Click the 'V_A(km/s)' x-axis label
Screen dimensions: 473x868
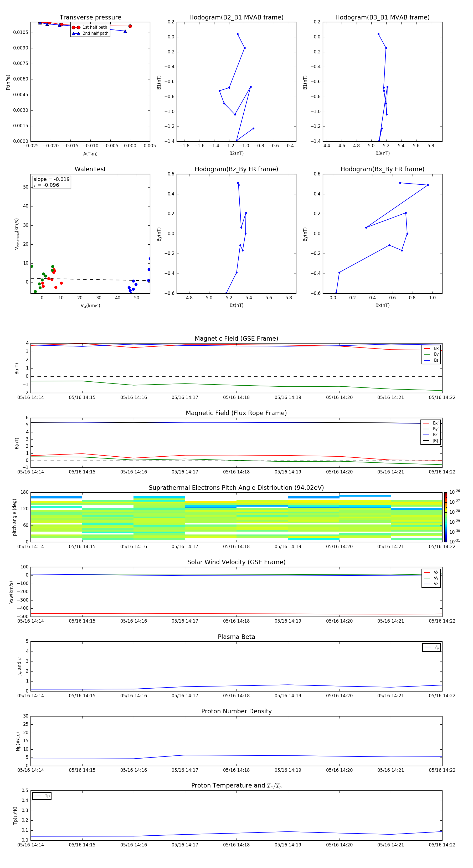click(90, 306)
